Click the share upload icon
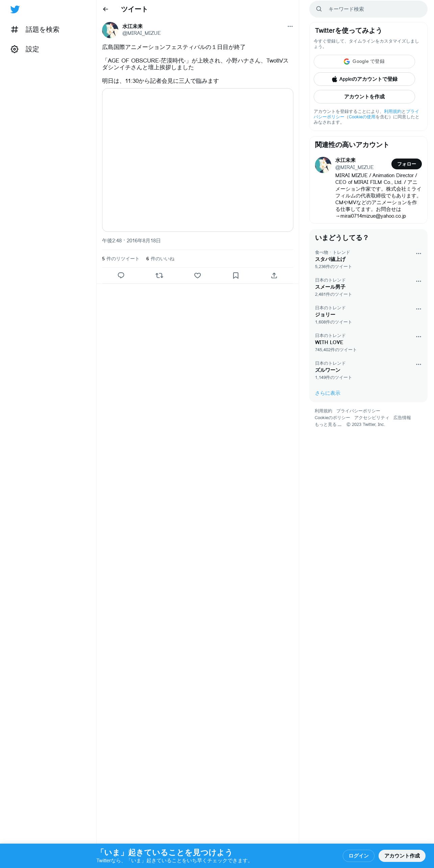 point(274,275)
